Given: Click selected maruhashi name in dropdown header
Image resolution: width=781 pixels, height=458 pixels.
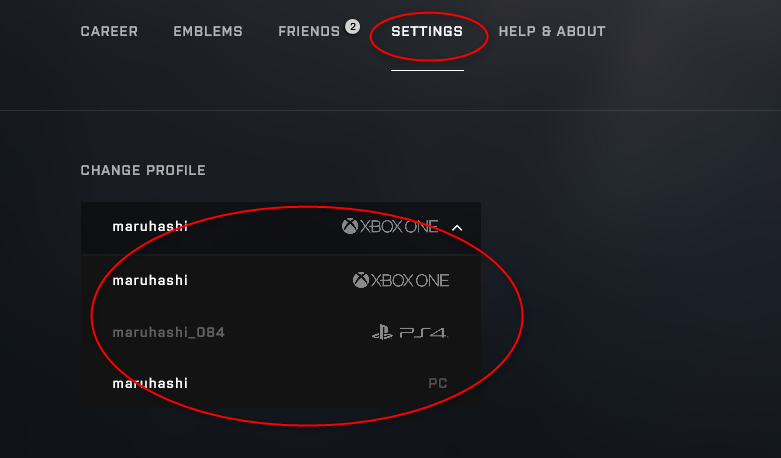Looking at the screenshot, I should click(x=150, y=227).
